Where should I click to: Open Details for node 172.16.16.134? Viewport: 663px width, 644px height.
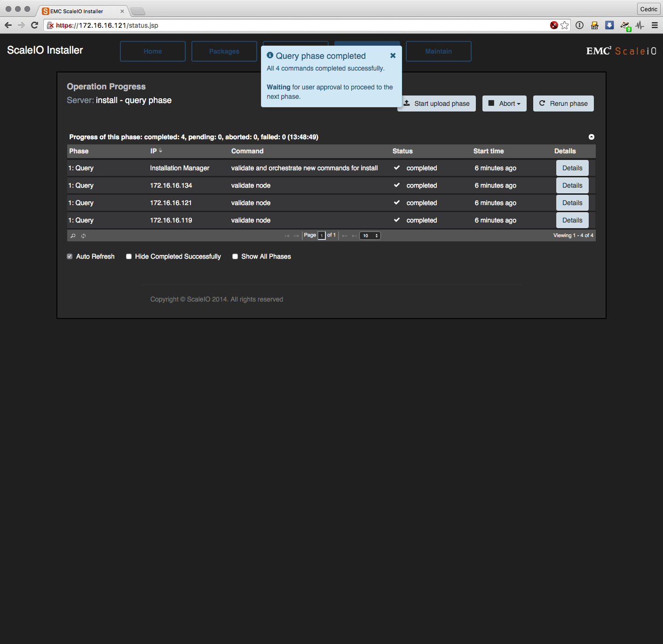[572, 185]
